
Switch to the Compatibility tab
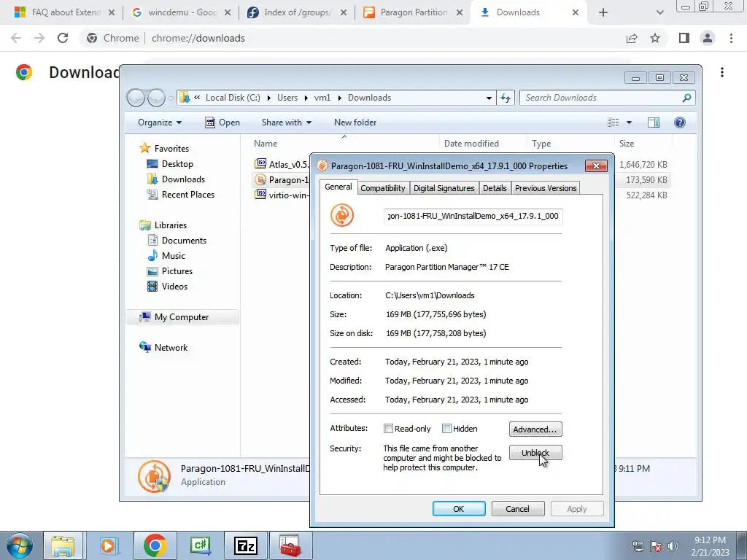click(x=382, y=188)
